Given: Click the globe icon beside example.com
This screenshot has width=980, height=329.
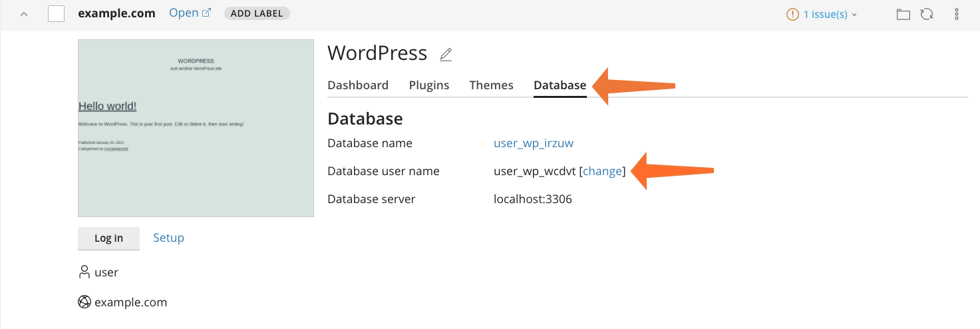Looking at the screenshot, I should [84, 302].
